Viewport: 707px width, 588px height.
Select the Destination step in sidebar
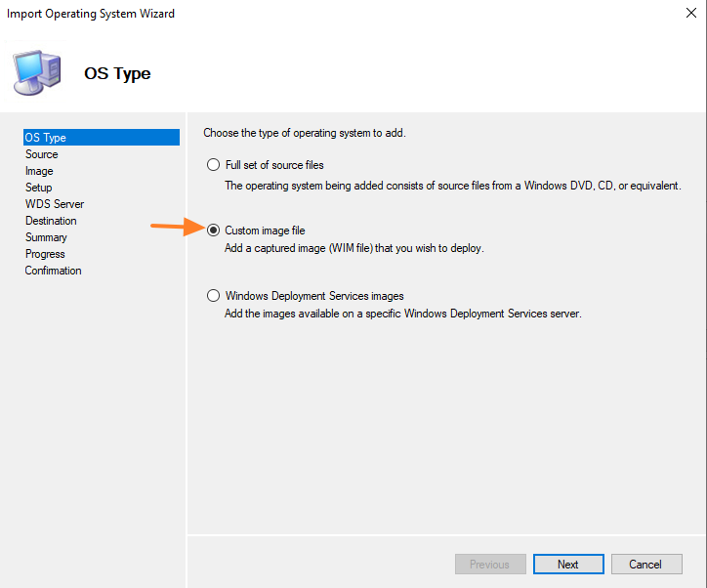coord(51,221)
